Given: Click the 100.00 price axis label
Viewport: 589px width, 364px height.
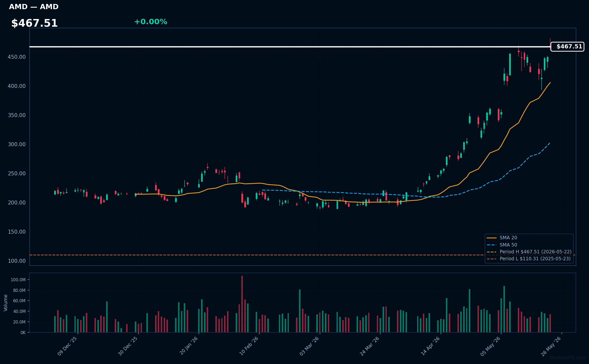Looking at the screenshot, I should coord(17,261).
